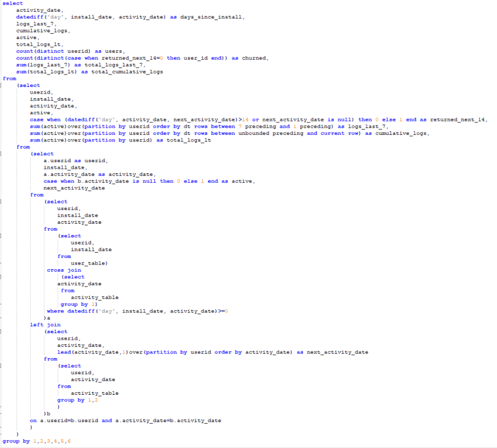The width and height of the screenshot is (497, 448).
Task: Collapse the fold beside the subquery selecting a.userid
Action: click(2, 154)
